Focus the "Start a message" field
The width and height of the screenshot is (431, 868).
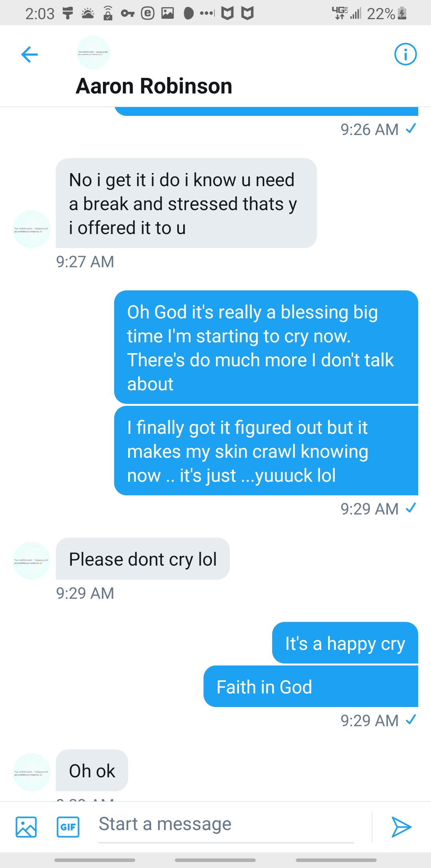point(225,824)
